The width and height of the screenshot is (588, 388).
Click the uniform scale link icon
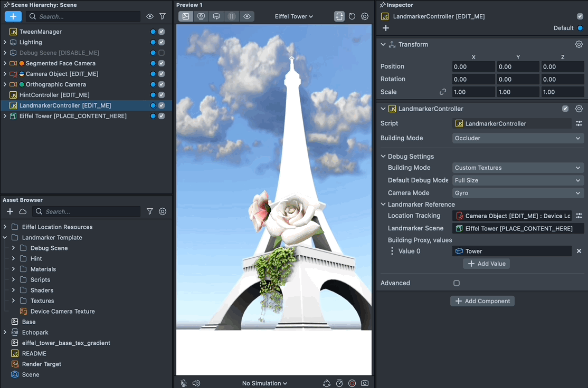click(443, 92)
